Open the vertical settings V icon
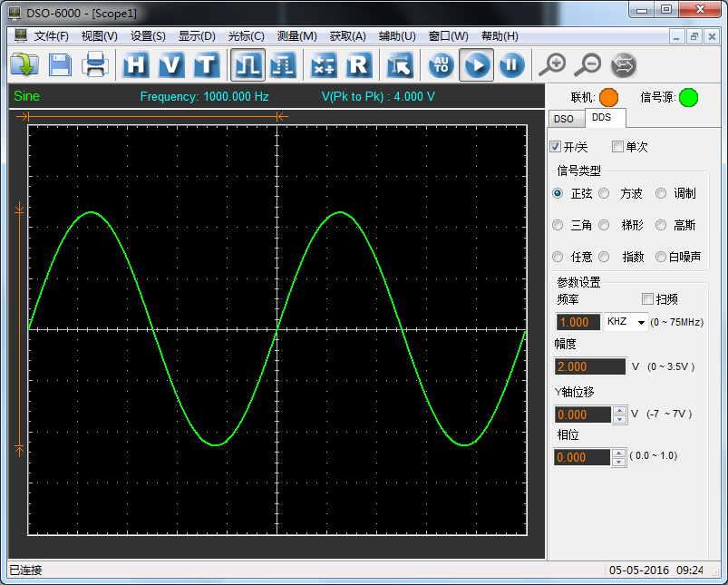728x585 pixels. pyautogui.click(x=171, y=64)
